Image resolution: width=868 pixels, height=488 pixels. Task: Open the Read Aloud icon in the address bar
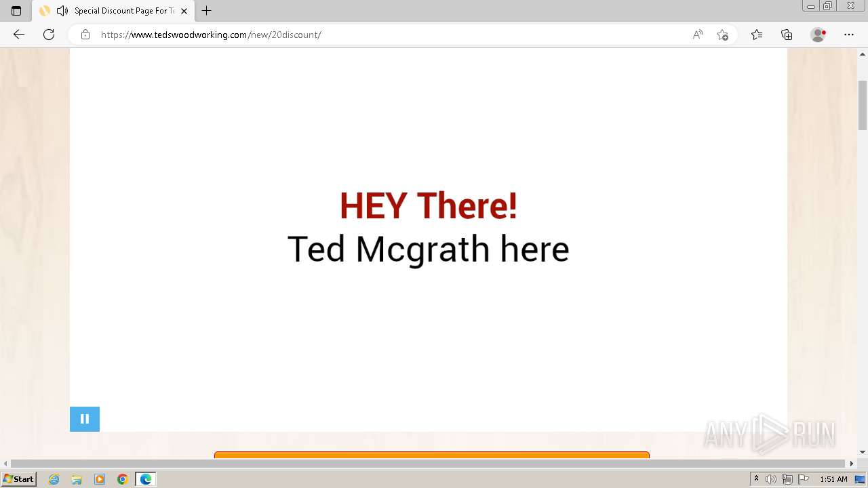point(698,35)
